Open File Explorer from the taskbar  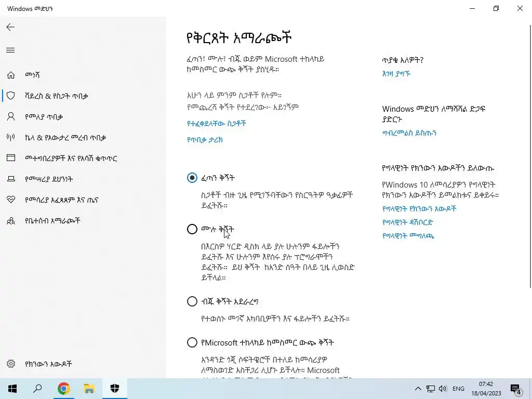coord(89,389)
